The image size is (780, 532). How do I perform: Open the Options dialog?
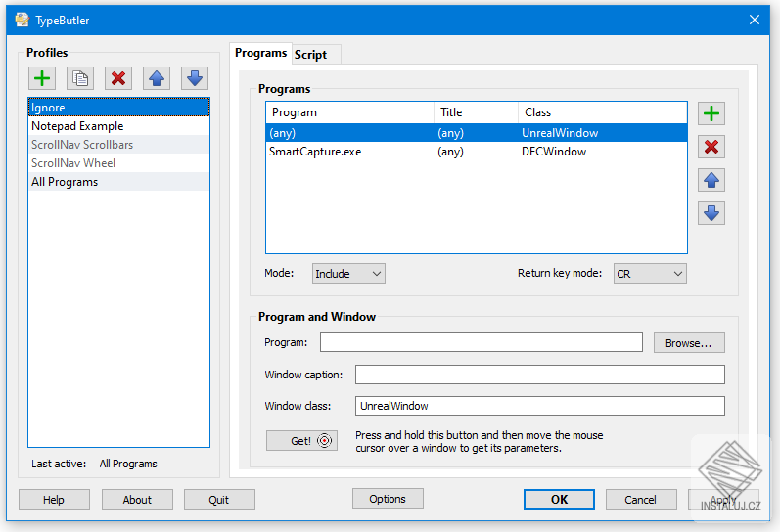pyautogui.click(x=388, y=499)
